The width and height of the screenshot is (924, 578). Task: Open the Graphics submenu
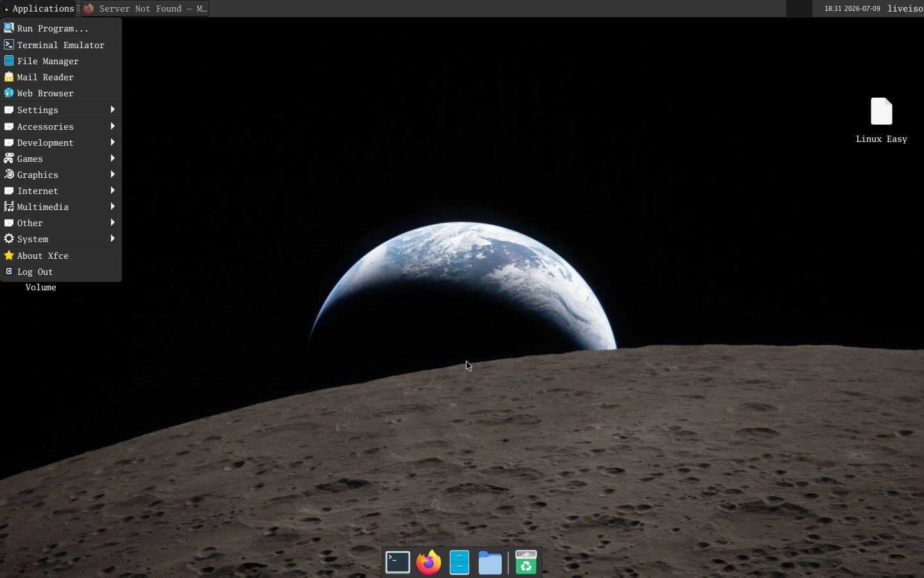tap(61, 175)
